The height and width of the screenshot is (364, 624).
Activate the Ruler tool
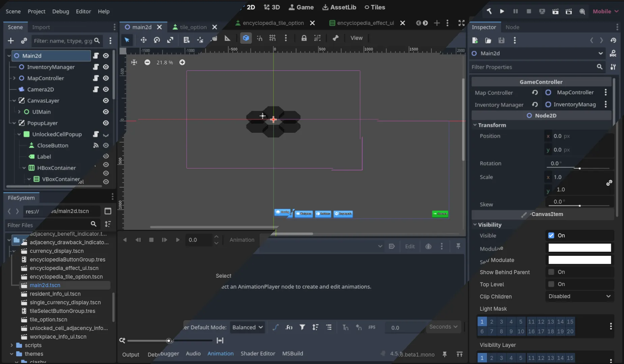coord(227,39)
